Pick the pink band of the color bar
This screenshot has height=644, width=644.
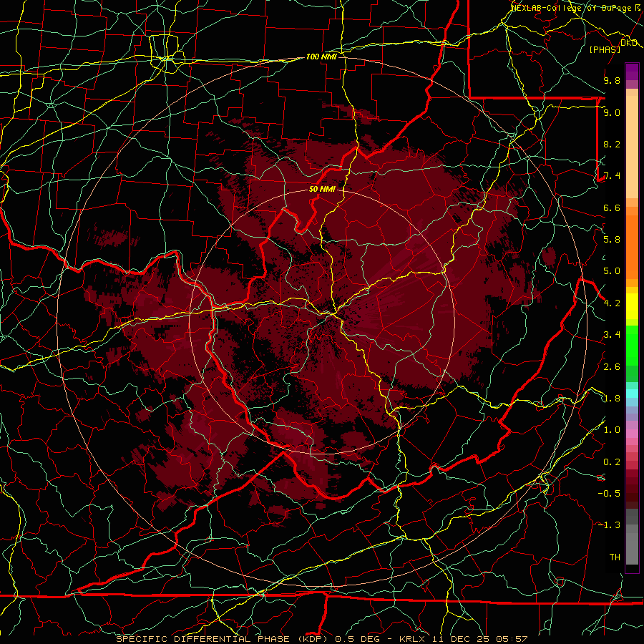pos(632,434)
